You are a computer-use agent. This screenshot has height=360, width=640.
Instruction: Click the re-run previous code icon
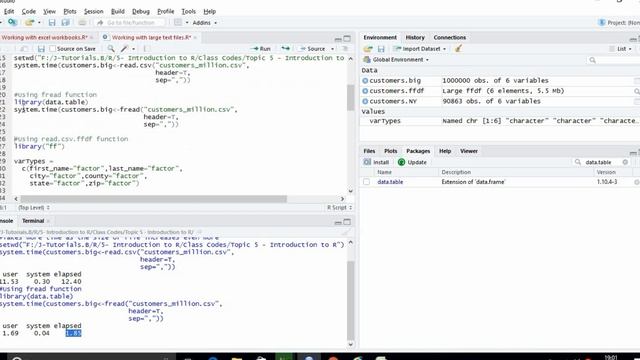click(285, 49)
